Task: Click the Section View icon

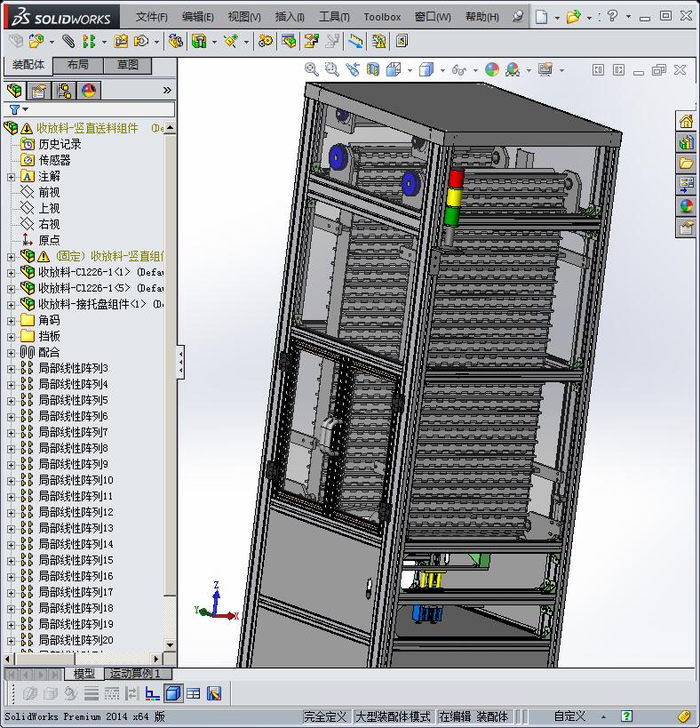Action: point(373,69)
